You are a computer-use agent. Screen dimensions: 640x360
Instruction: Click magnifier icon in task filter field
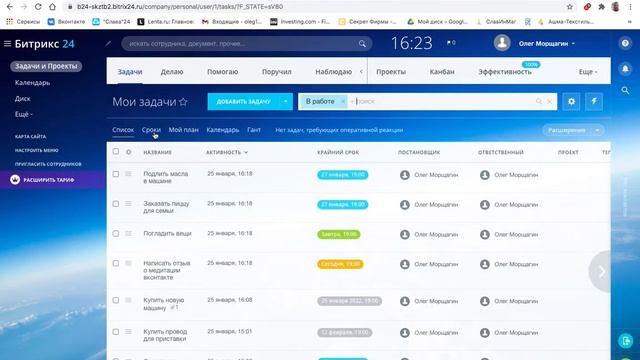click(x=539, y=101)
